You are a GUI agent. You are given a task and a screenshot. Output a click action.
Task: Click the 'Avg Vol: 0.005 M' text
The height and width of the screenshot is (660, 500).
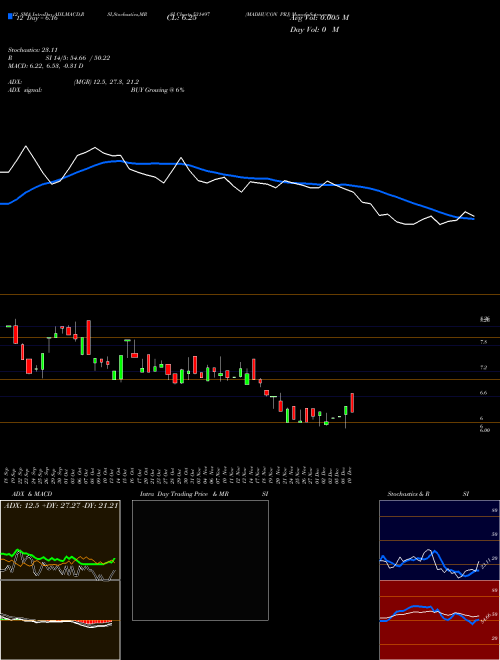[319, 17]
